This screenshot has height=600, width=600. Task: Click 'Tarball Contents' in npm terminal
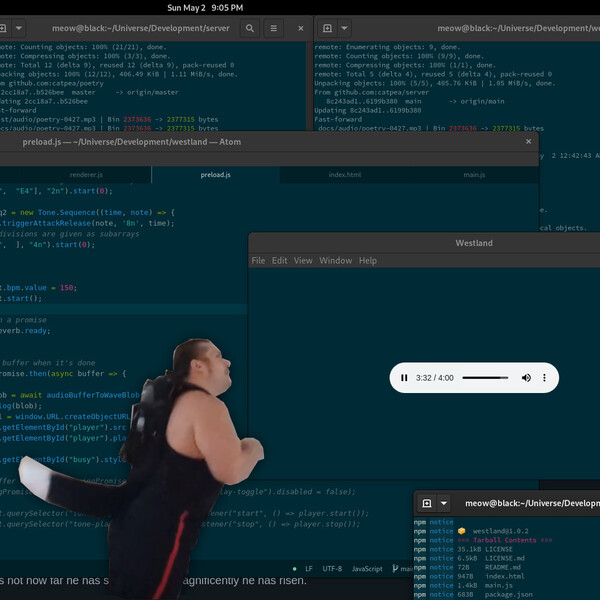click(x=505, y=540)
